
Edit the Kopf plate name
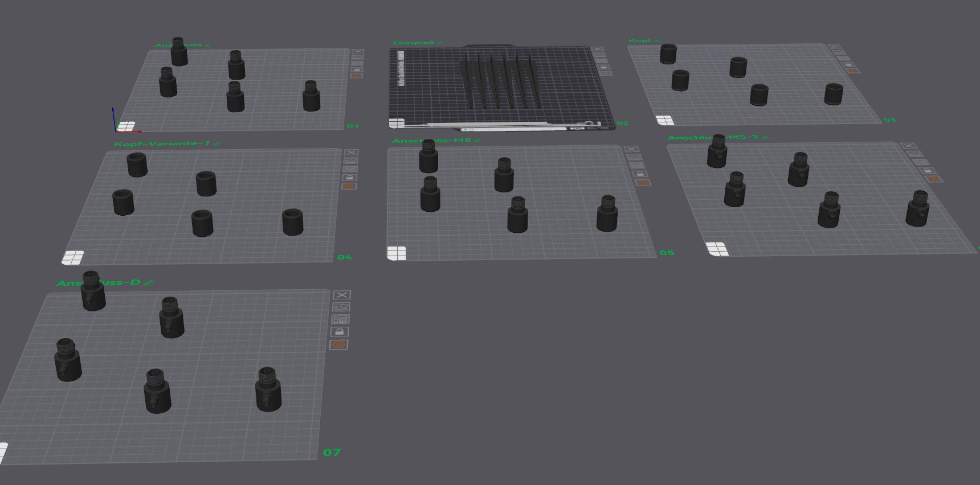coord(657,41)
